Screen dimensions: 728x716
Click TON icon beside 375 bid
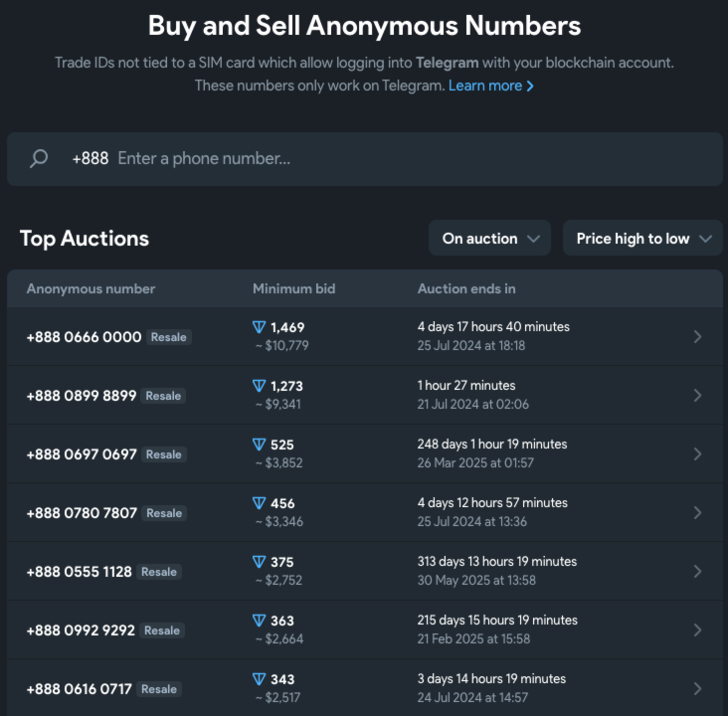point(259,562)
